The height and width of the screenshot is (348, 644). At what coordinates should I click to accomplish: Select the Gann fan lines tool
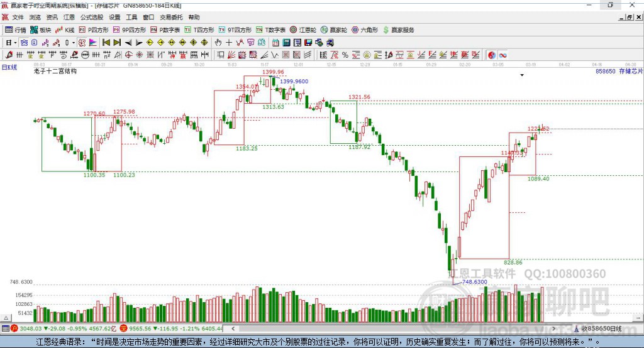[x=231, y=55]
